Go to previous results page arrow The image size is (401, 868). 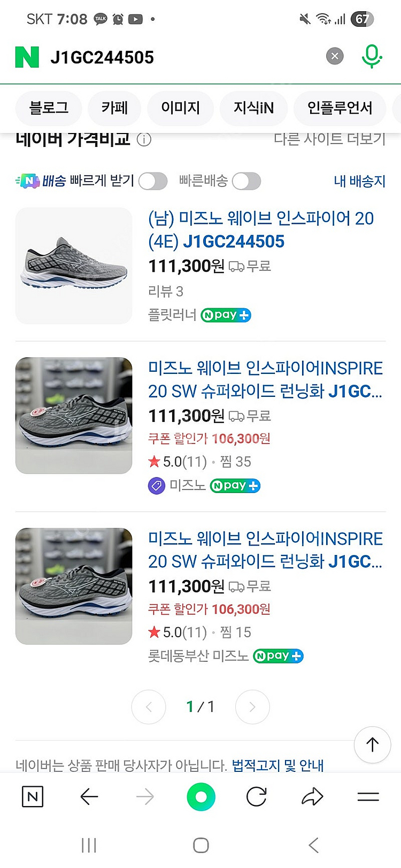pos(149,707)
